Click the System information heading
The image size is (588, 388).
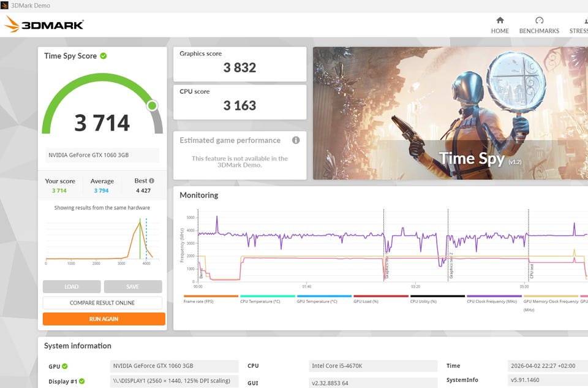(x=78, y=346)
